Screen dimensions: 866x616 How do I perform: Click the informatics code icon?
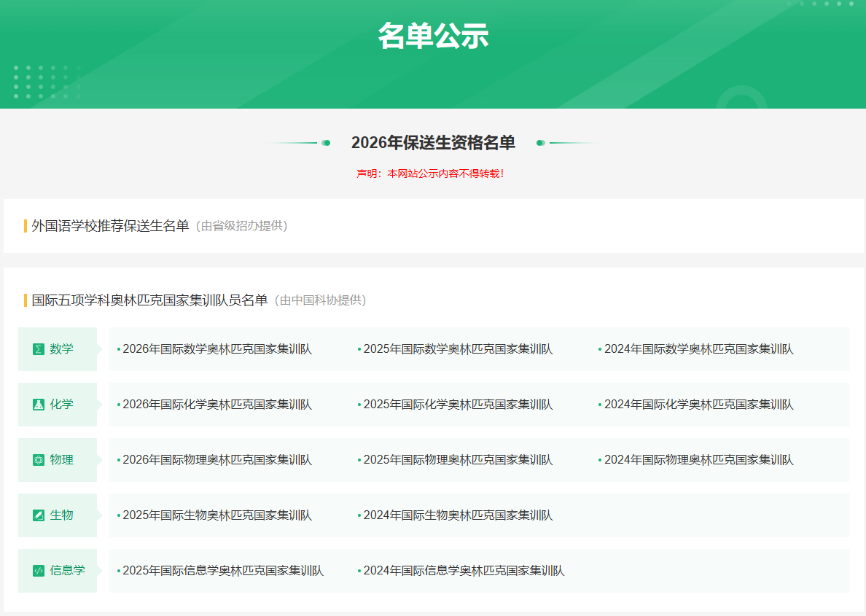[38, 570]
